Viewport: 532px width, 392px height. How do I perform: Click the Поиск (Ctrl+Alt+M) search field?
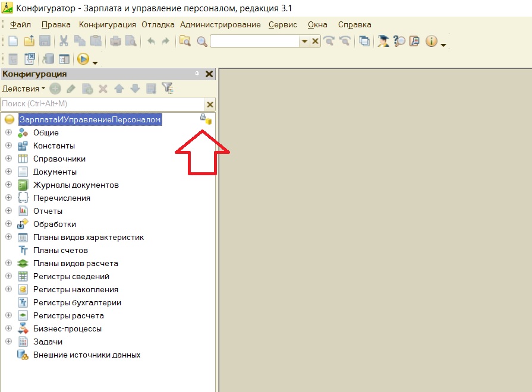[103, 104]
